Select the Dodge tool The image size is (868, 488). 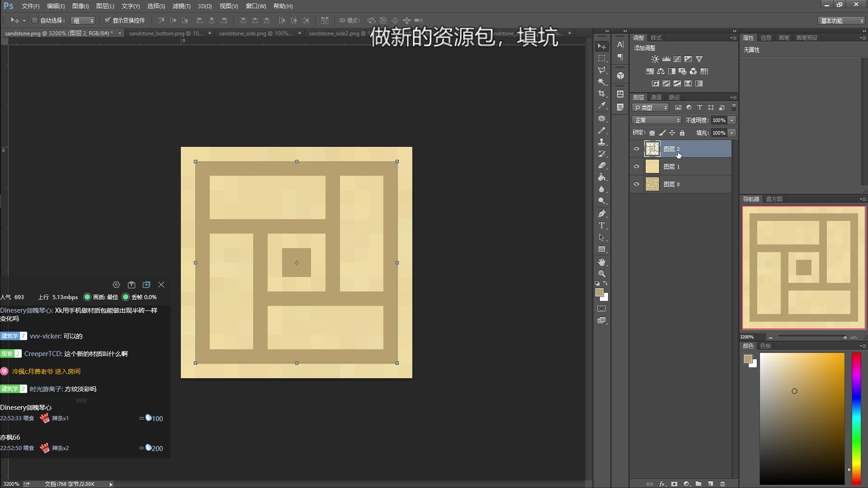pos(602,201)
